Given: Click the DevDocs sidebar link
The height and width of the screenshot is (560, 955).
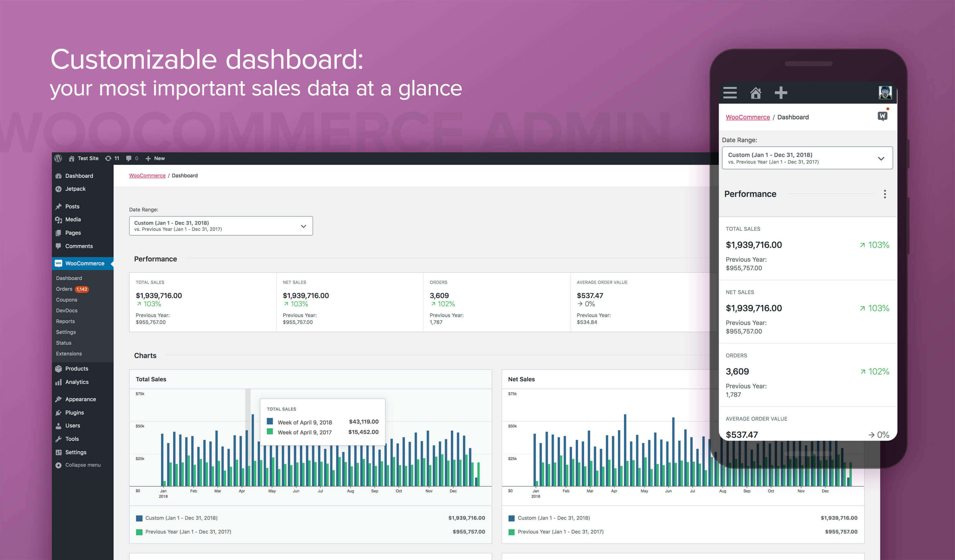Looking at the screenshot, I should [67, 310].
